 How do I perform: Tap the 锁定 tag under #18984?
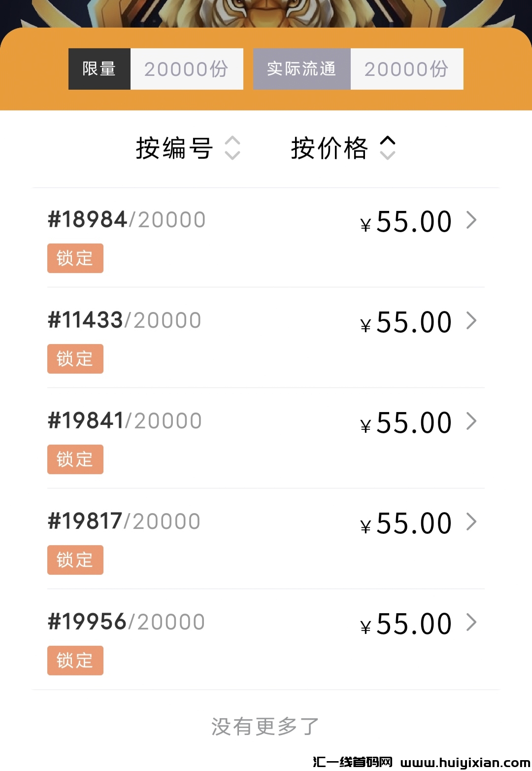pos(75,258)
